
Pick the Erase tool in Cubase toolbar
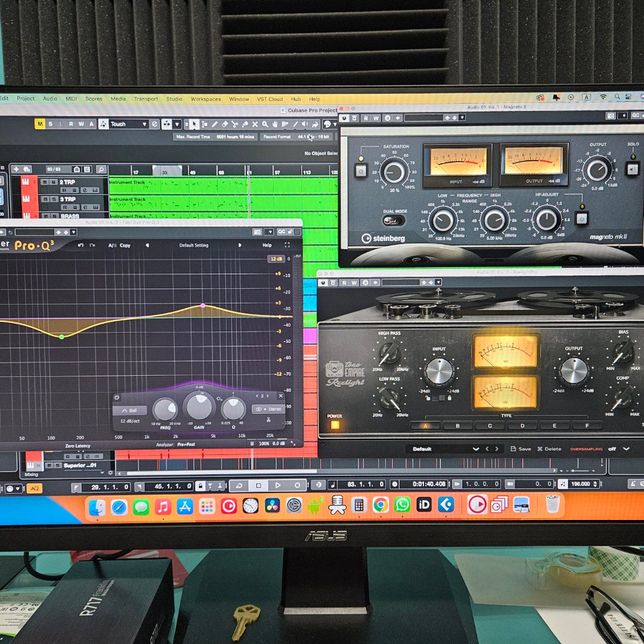[x=225, y=124]
